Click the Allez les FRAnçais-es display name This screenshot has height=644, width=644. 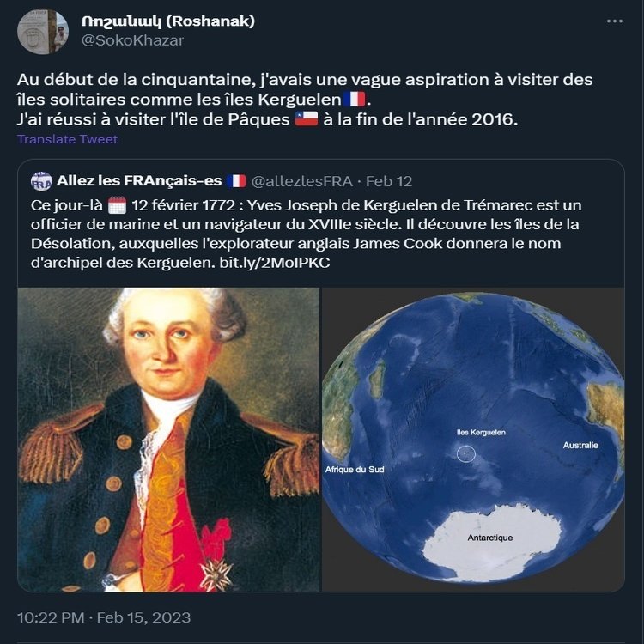click(x=139, y=180)
